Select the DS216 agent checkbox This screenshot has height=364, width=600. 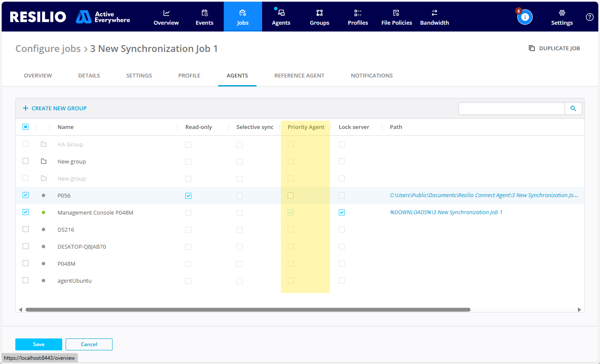pyautogui.click(x=26, y=229)
